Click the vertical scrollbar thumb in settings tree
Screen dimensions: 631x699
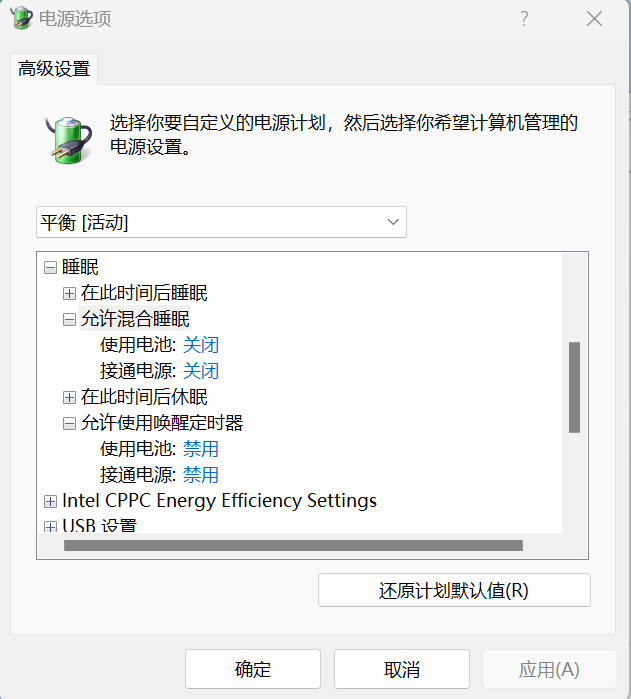[574, 387]
